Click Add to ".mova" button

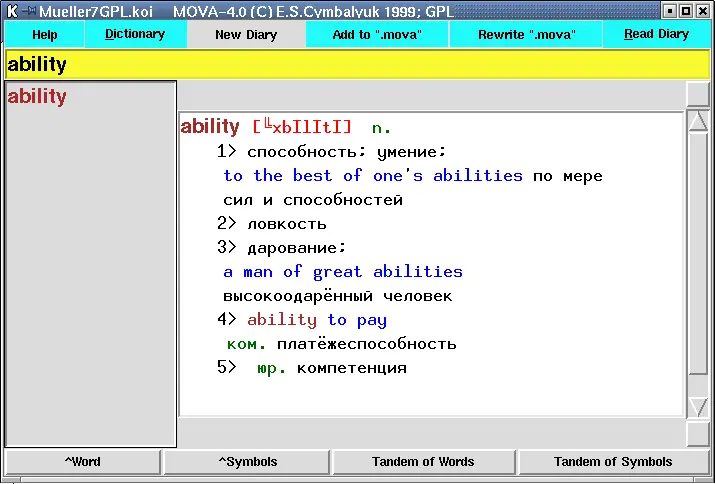(x=377, y=34)
